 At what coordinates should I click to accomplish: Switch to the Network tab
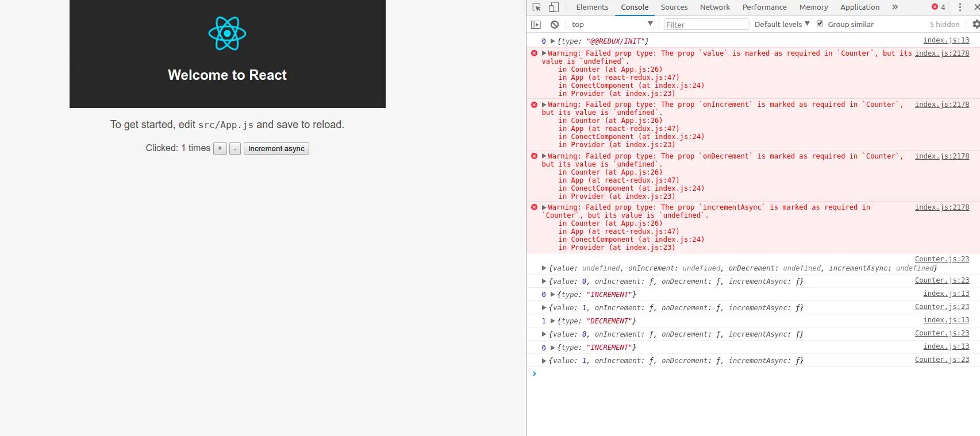pos(714,7)
